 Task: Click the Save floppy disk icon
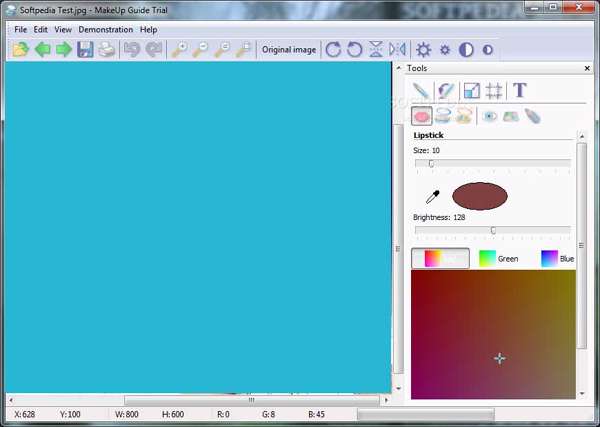tap(85, 49)
